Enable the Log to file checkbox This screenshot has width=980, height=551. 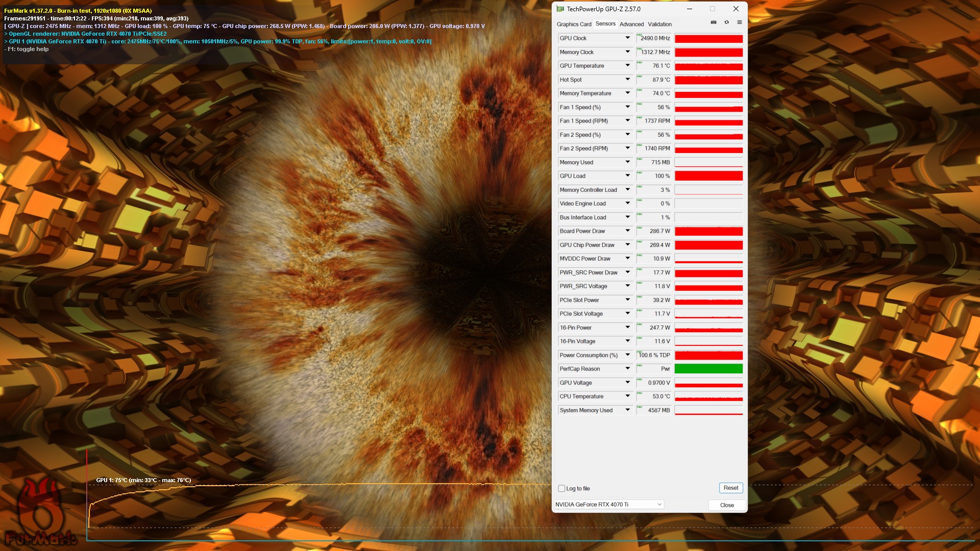click(561, 488)
